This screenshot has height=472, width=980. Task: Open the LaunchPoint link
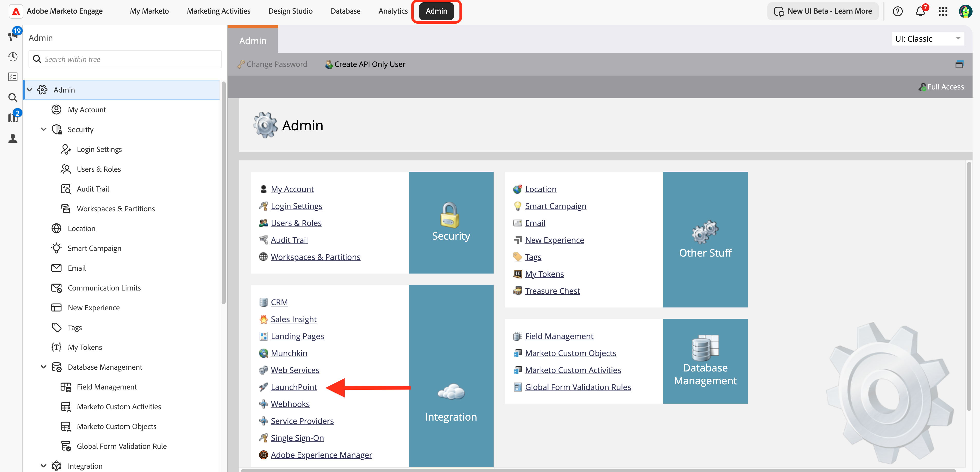pyautogui.click(x=294, y=387)
